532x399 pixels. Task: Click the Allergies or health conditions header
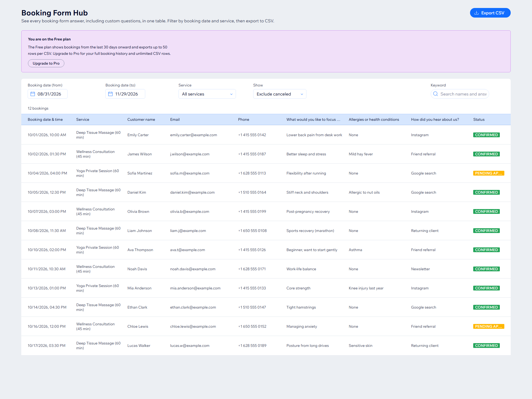click(374, 119)
